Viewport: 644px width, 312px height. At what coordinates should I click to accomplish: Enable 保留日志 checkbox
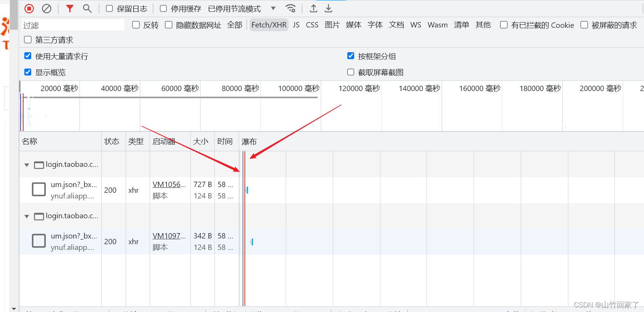[x=109, y=8]
